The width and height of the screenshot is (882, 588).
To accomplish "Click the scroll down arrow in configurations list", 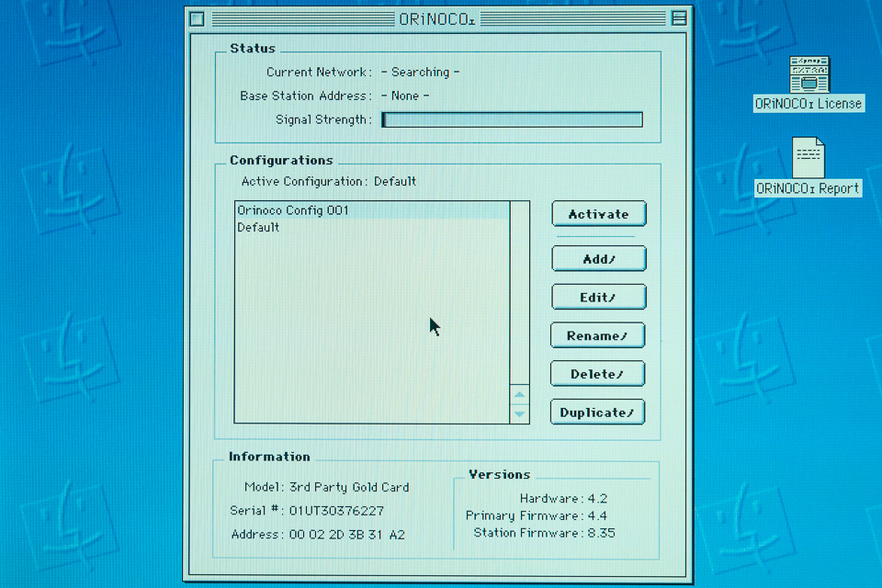I will pos(520,413).
